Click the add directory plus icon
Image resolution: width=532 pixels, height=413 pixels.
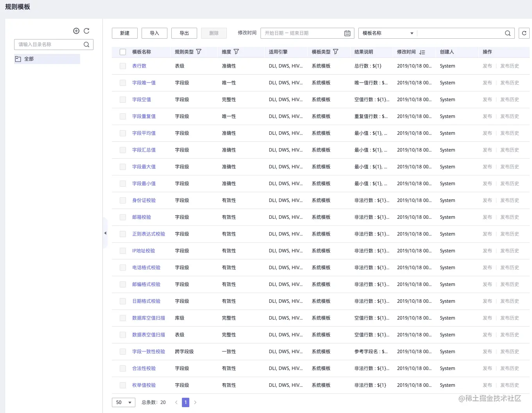(x=76, y=31)
